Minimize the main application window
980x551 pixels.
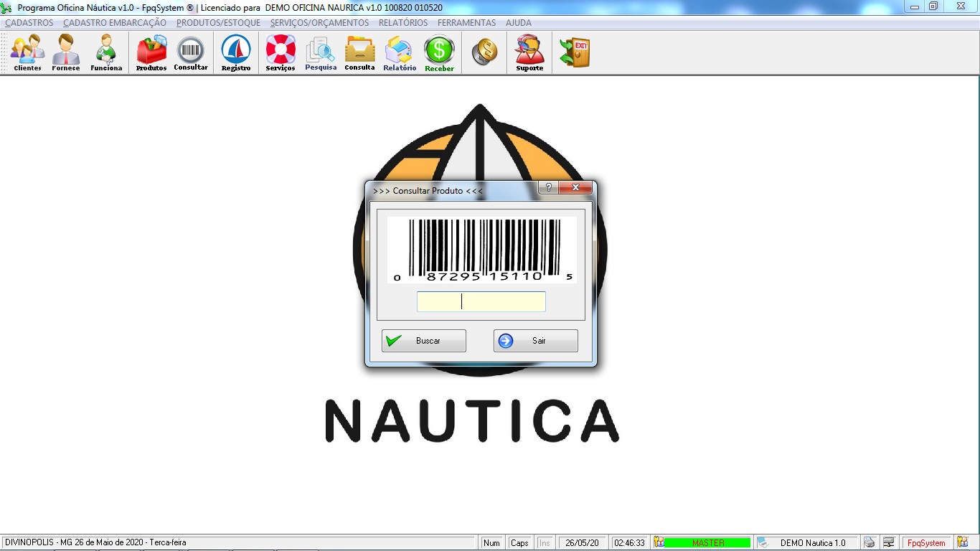pyautogui.click(x=915, y=6)
